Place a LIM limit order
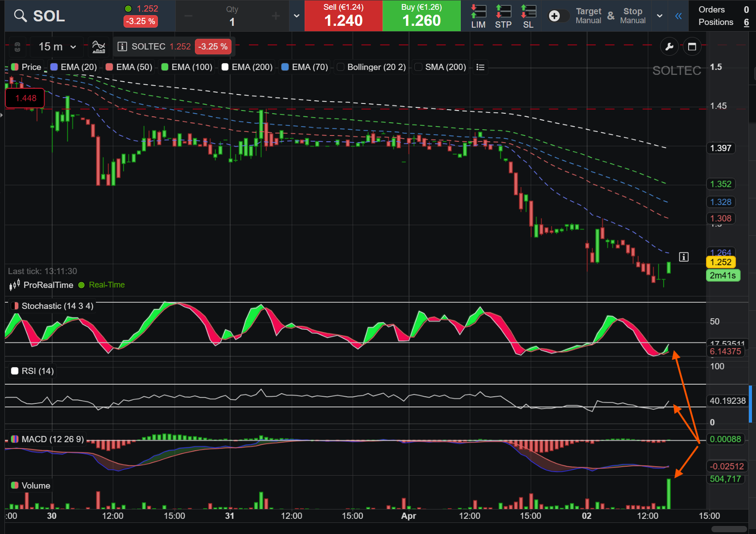The width and height of the screenshot is (756, 534). (x=479, y=16)
